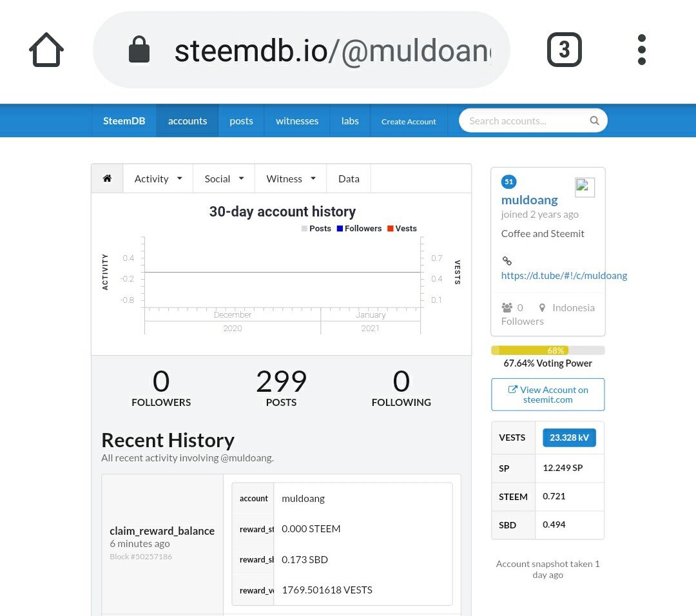This screenshot has width=696, height=616.
Task: Click the Account snapshot taken note
Action: tap(548, 570)
